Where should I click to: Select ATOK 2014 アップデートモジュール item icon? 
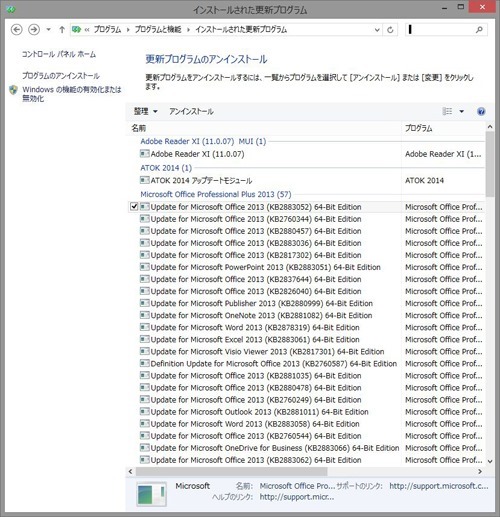click(x=144, y=180)
